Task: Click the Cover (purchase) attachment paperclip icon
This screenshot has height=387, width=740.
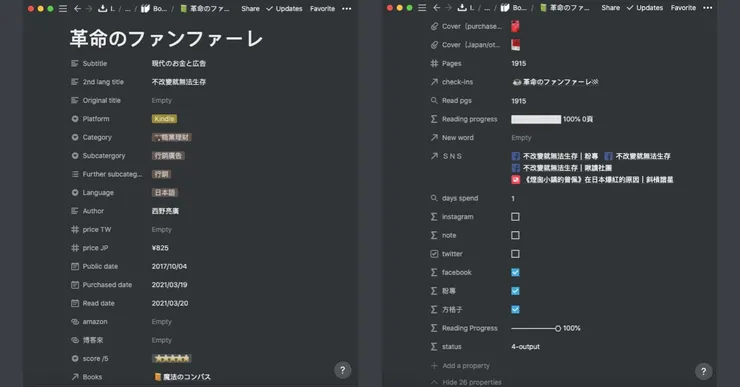Action: [434, 26]
